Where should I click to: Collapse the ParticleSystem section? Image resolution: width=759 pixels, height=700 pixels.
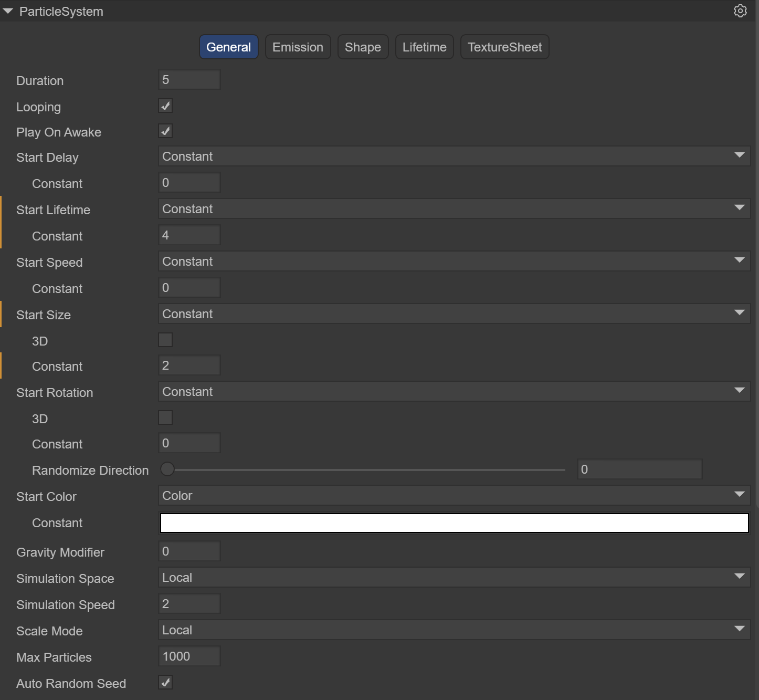(8, 11)
